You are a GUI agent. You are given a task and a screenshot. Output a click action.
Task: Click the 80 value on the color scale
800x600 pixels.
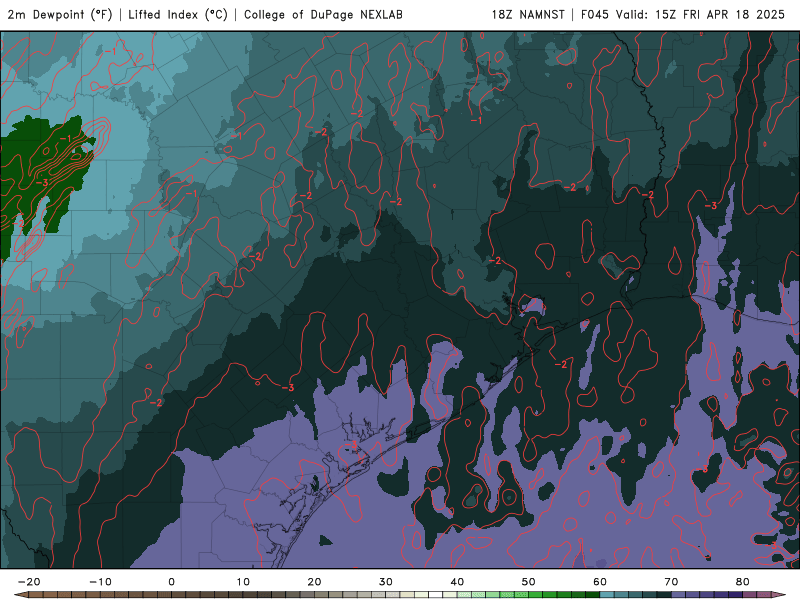pyautogui.click(x=743, y=582)
